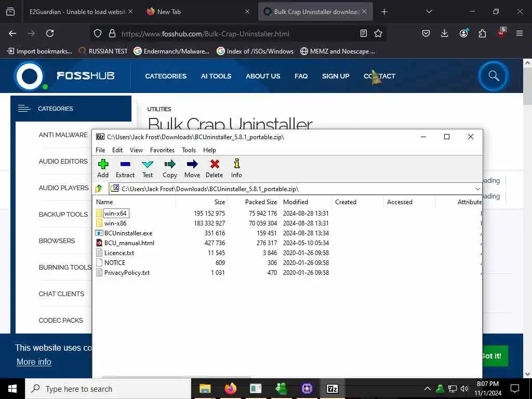Open the Favorites menu in 7-Zip

162,150
